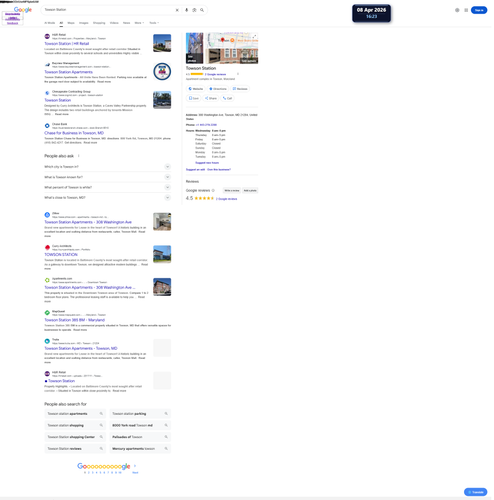This screenshot has height=500, width=494.
Task: Click the Apartments.com result favicon
Action: point(47,280)
